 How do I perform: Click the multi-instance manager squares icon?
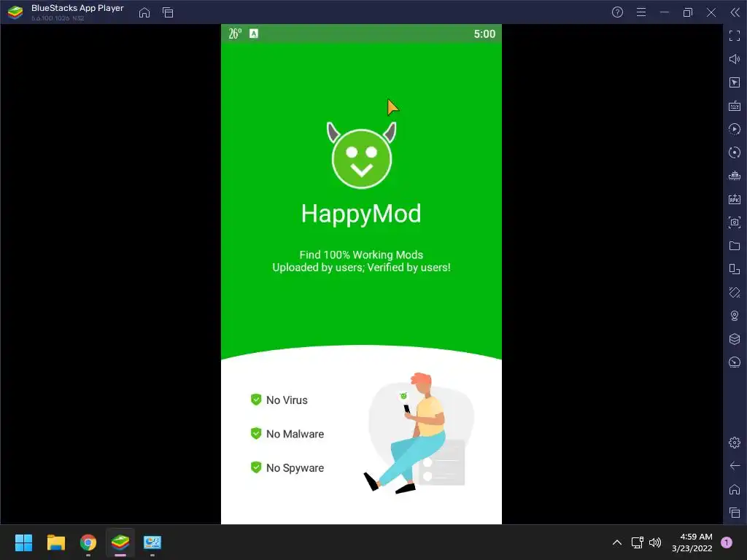[735, 269]
